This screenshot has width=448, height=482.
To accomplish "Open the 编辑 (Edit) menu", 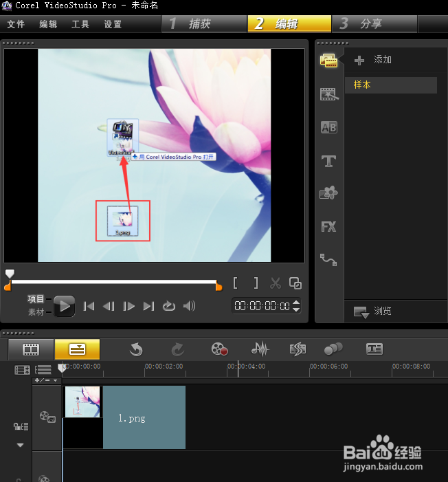I will 48,24.
